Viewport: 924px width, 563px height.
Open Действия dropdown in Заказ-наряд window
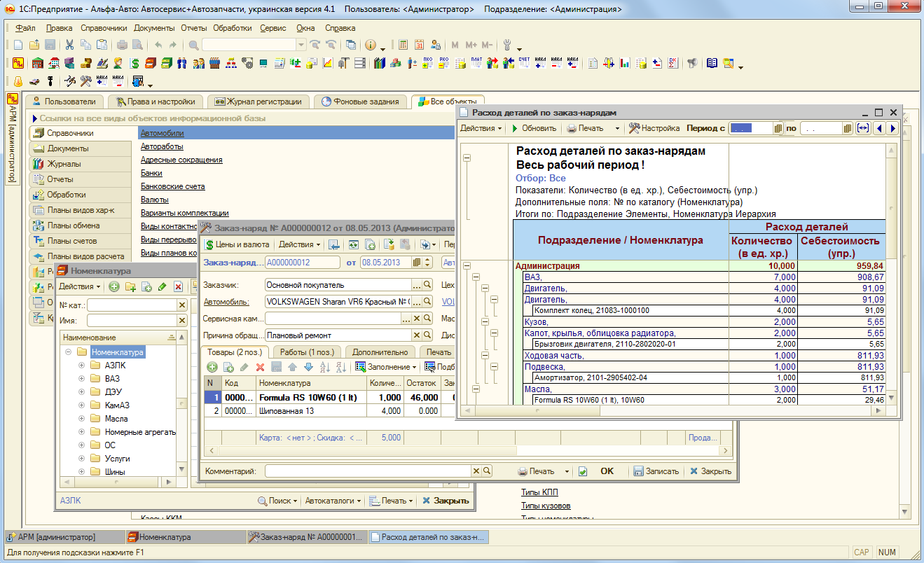pyautogui.click(x=299, y=244)
